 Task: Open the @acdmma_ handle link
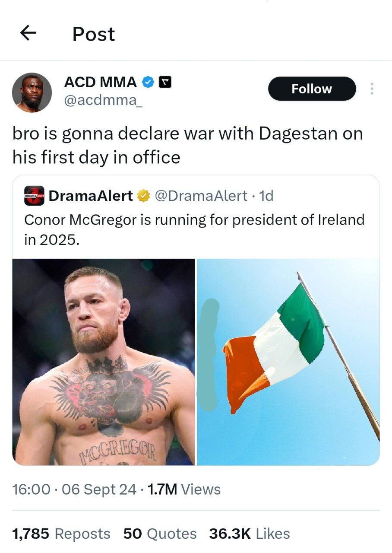tap(103, 100)
